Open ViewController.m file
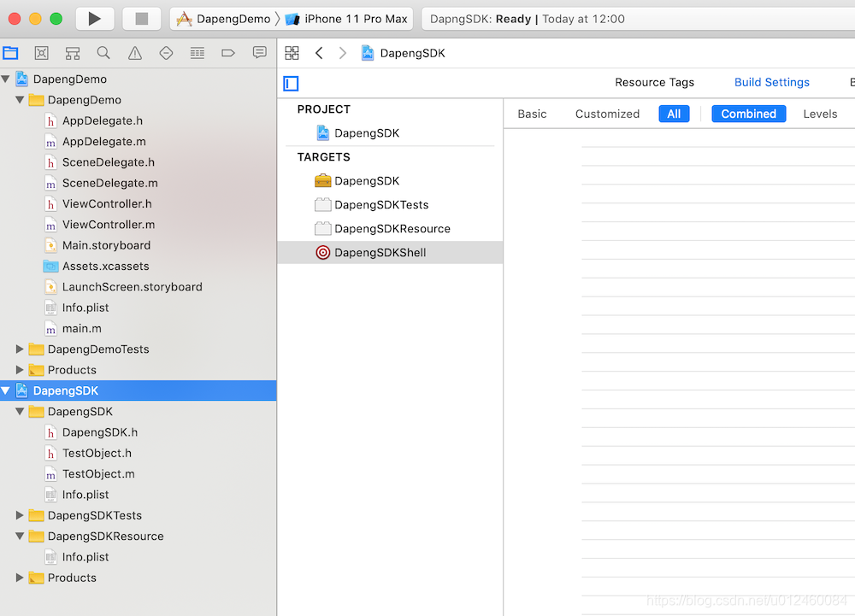This screenshot has height=616, width=855. tap(108, 225)
